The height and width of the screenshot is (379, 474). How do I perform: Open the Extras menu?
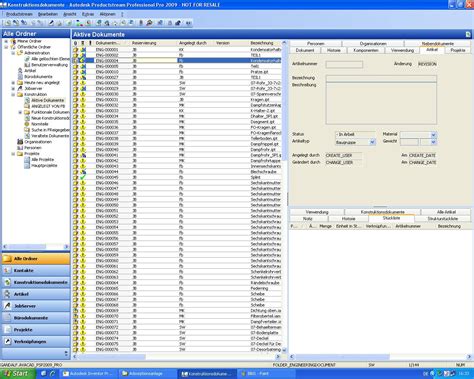coord(88,14)
